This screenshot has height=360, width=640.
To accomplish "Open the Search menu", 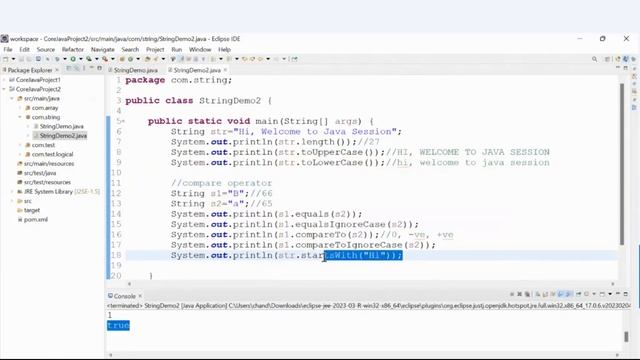I will (x=130, y=49).
